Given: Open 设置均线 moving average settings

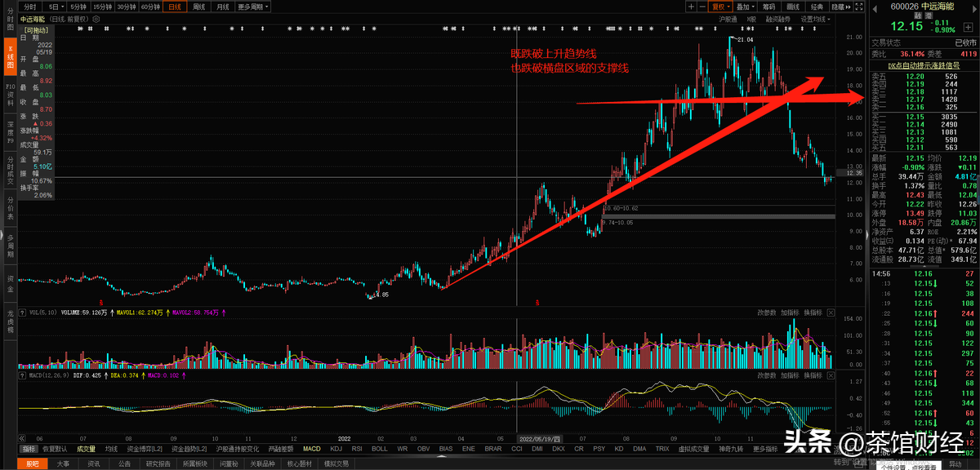Looking at the screenshot, I should pos(813,19).
